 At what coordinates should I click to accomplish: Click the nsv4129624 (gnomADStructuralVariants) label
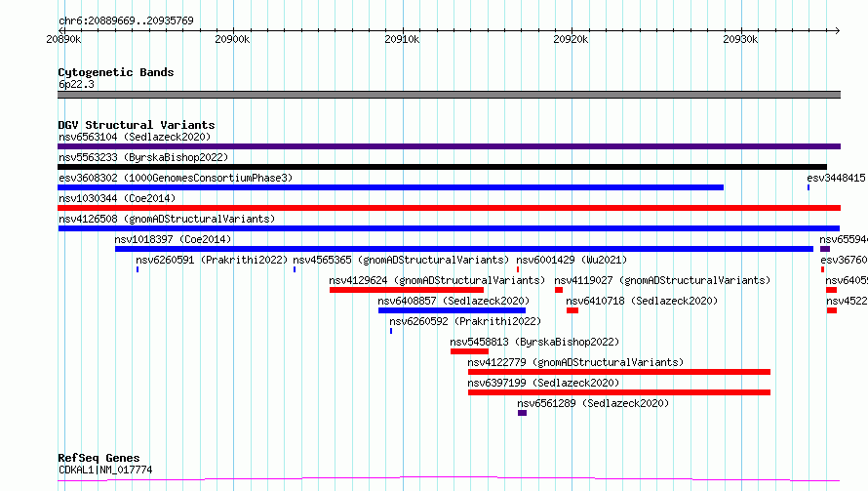click(437, 280)
